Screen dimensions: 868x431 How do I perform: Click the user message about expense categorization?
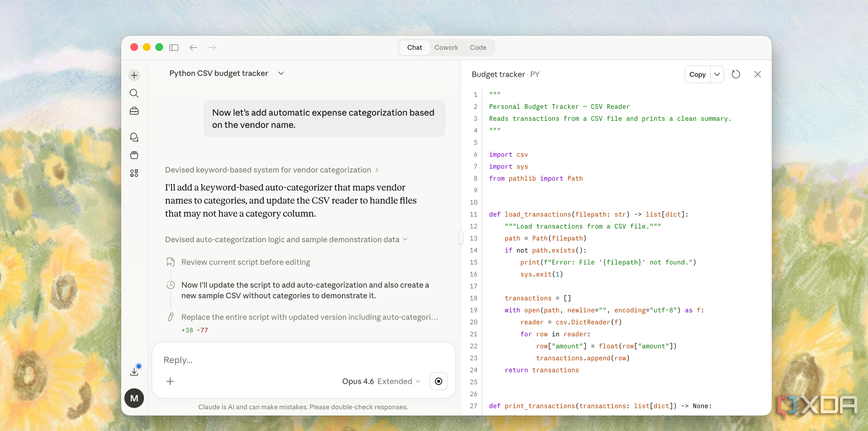(324, 118)
